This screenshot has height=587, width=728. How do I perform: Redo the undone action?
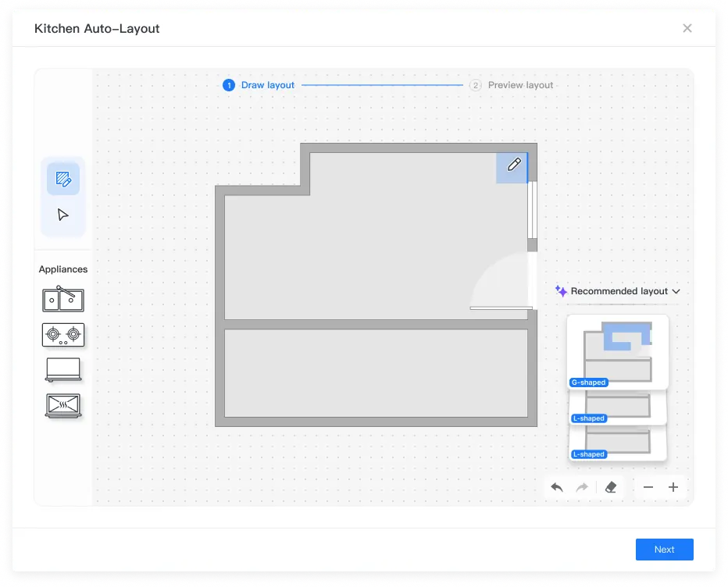coord(582,487)
